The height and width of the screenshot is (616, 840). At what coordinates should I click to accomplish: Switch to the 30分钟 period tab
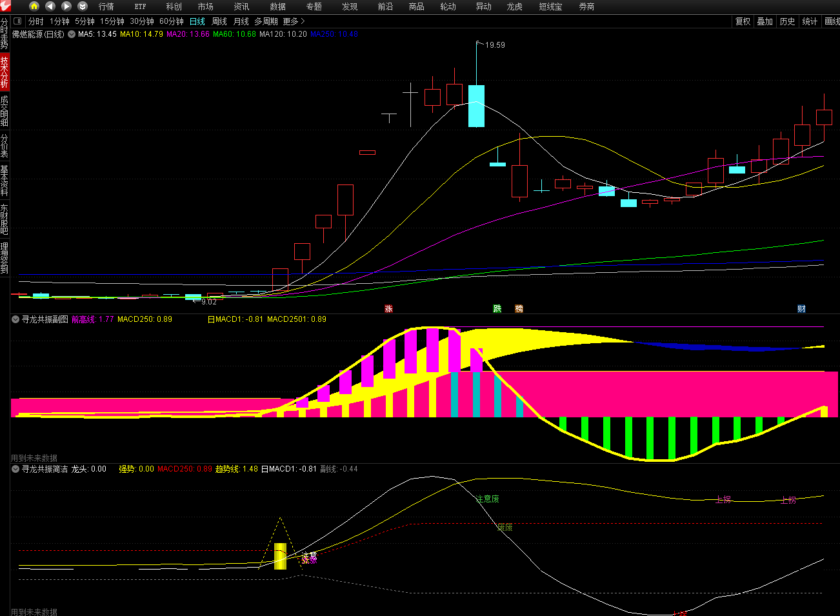(142, 21)
